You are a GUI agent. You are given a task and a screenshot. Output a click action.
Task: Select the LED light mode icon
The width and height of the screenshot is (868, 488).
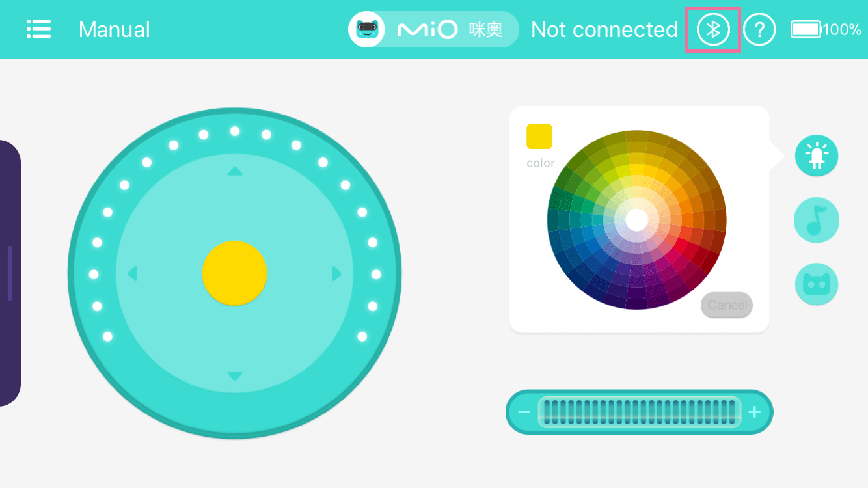point(816,156)
